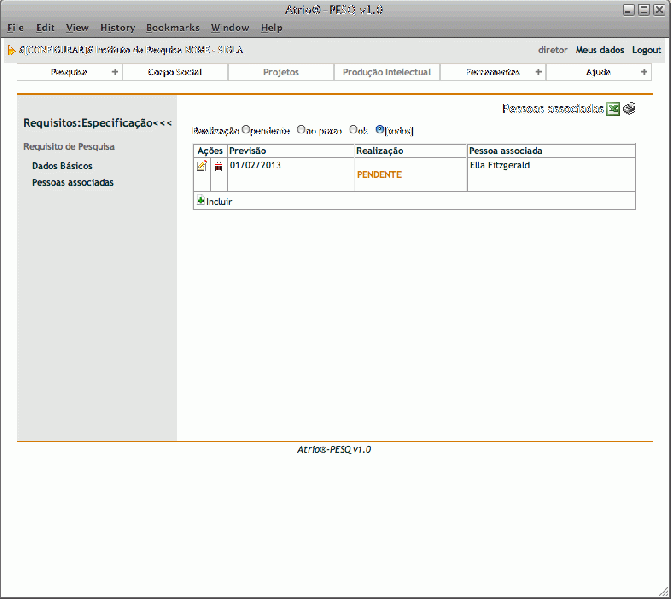The width and height of the screenshot is (671, 599).
Task: Collapse the sidebar using the <<< arrows
Action: 162,123
